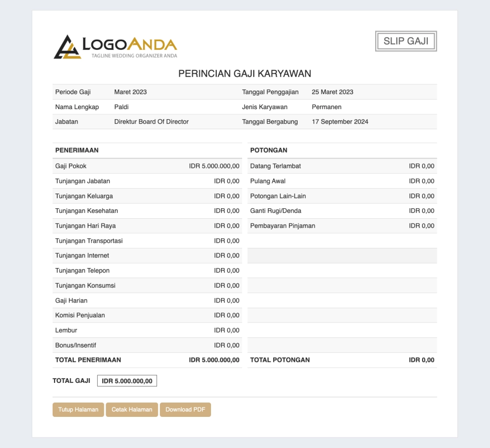
Task: Click the LogoAnda company logo
Action: [115, 46]
